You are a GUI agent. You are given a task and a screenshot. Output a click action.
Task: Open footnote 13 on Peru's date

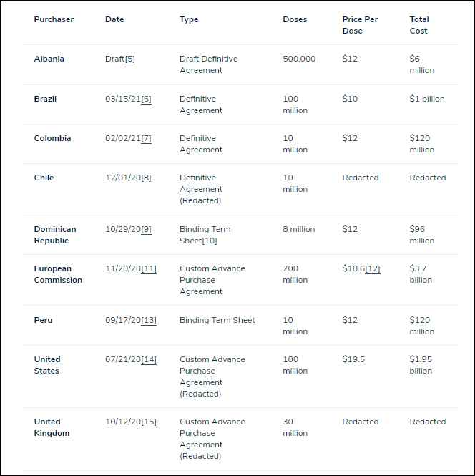[149, 321]
